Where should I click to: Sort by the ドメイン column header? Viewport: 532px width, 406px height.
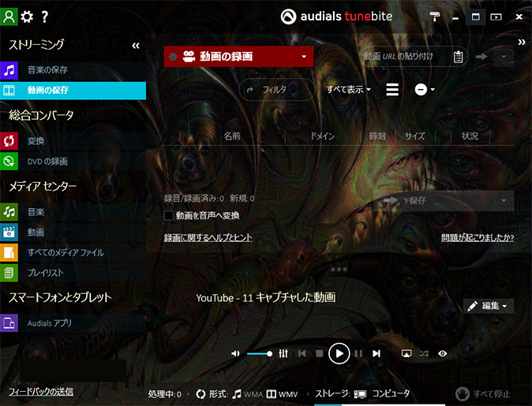tap(323, 136)
